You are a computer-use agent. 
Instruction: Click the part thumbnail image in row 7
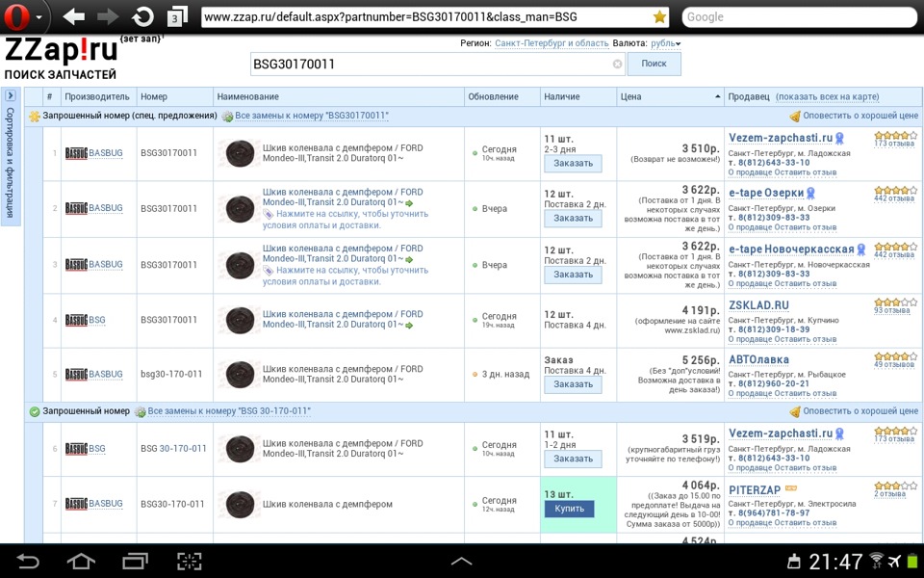[x=240, y=505]
